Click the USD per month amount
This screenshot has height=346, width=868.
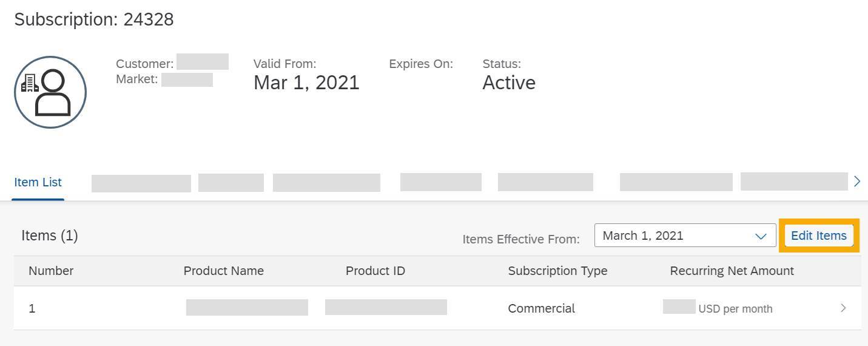click(735, 309)
